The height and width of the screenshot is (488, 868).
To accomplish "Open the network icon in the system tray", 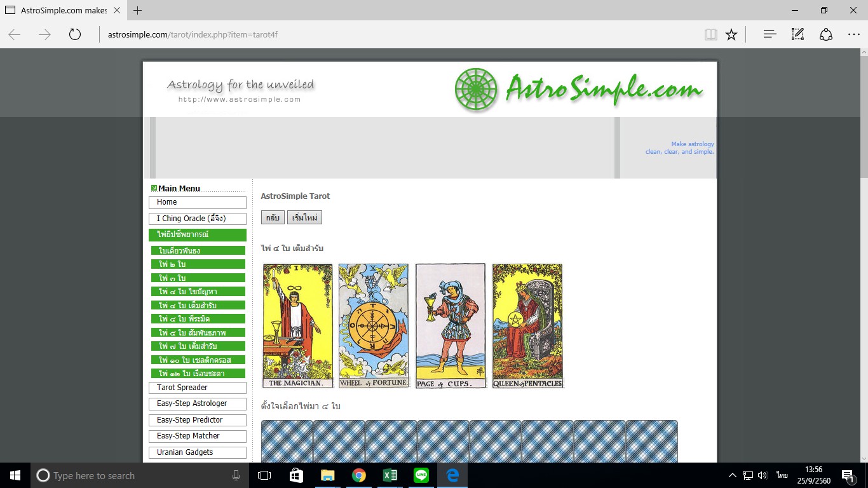I will pyautogui.click(x=748, y=475).
